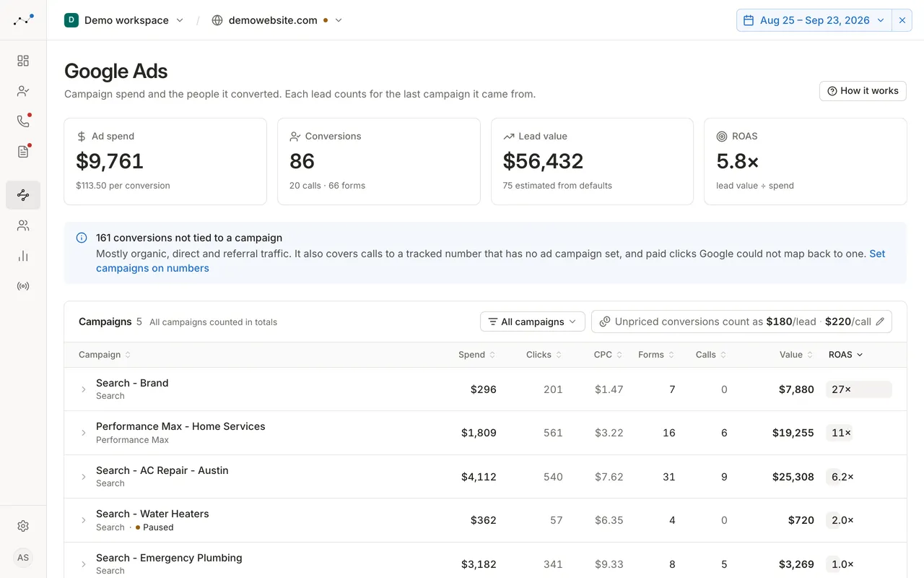
Task: Sort by the Calls column header
Action: pos(711,355)
